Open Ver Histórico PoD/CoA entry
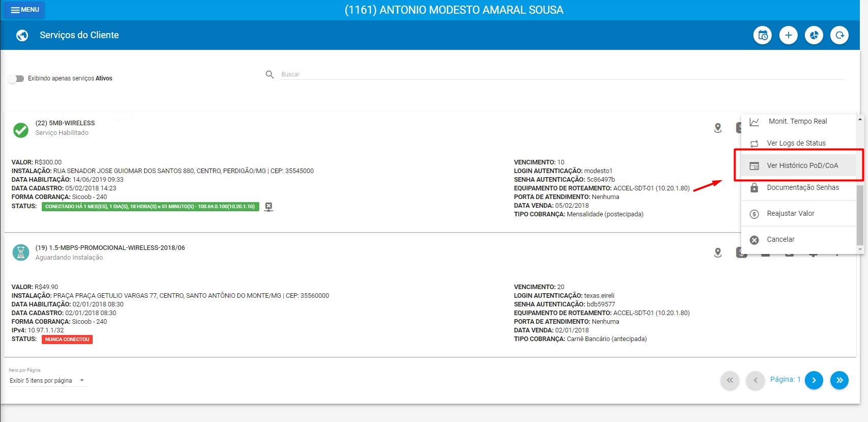The height and width of the screenshot is (422, 868). tap(798, 165)
